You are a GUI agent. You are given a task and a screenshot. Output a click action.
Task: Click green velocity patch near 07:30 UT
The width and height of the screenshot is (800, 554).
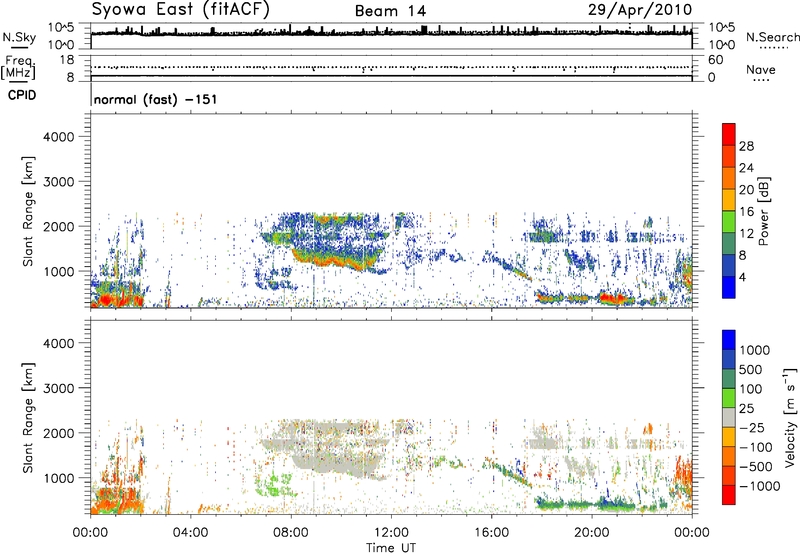pyautogui.click(x=274, y=486)
